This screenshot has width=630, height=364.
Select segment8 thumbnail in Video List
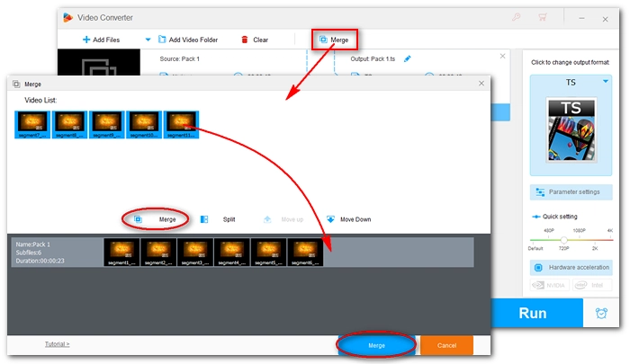(69, 125)
